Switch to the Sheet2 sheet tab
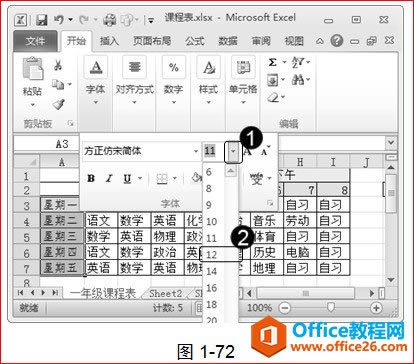414x364 pixels. click(x=166, y=294)
